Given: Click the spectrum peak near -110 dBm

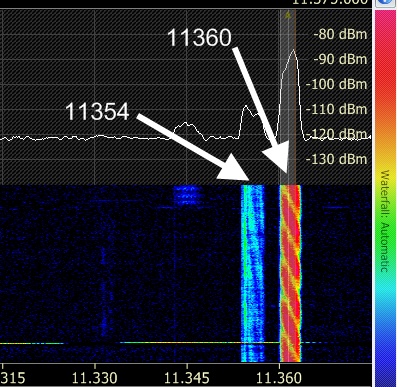Looking at the screenshot, I should (x=246, y=108).
